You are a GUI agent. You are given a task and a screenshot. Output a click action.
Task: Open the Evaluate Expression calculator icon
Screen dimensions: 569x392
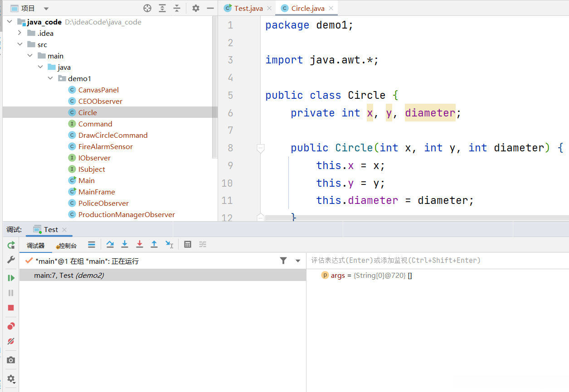click(x=188, y=245)
